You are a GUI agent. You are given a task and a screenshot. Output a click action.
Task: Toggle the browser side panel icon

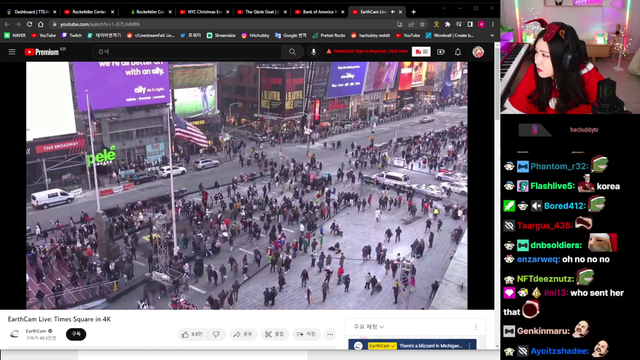click(470, 24)
